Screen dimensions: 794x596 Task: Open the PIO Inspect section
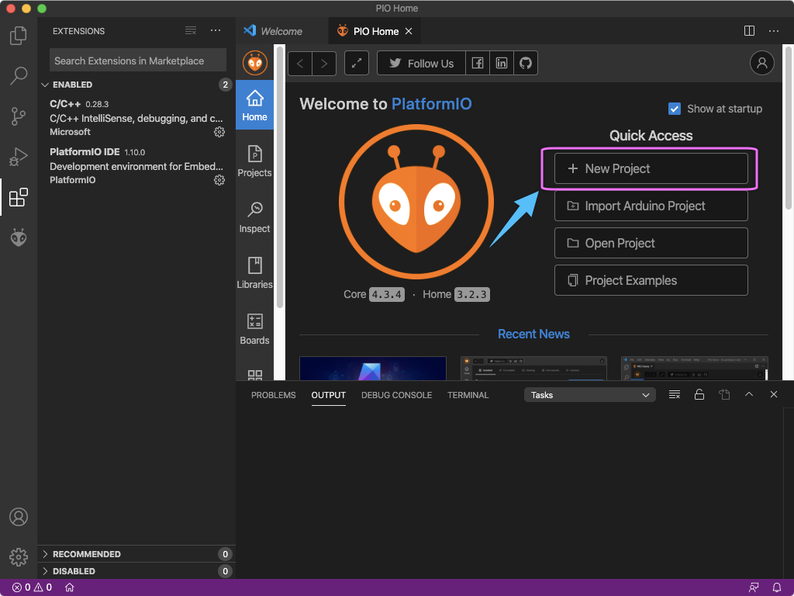click(254, 217)
